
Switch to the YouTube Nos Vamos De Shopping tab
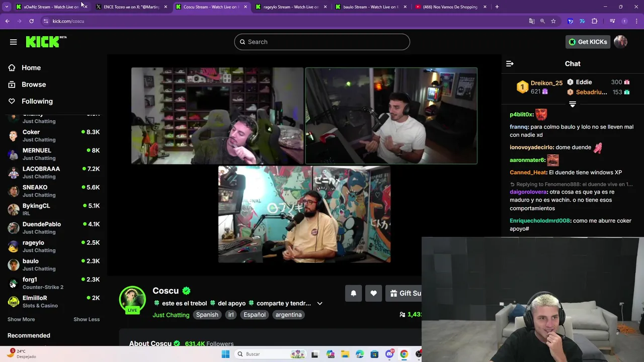click(x=451, y=7)
